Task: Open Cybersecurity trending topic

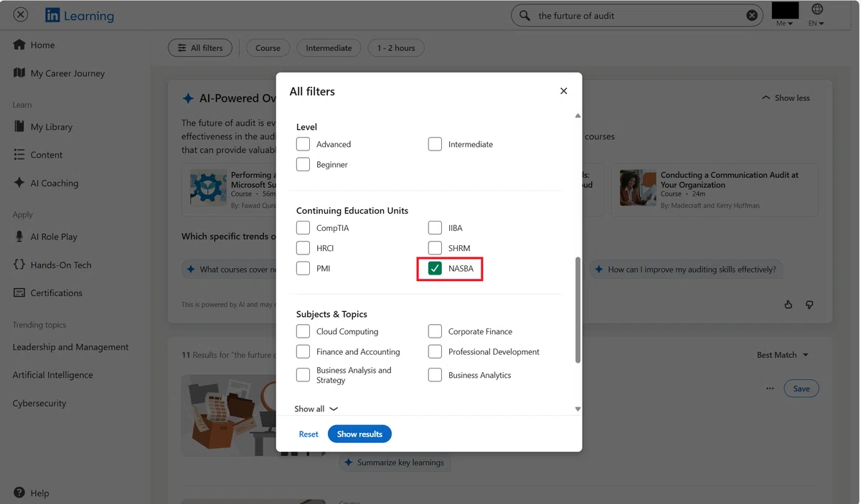Action: 39,403
